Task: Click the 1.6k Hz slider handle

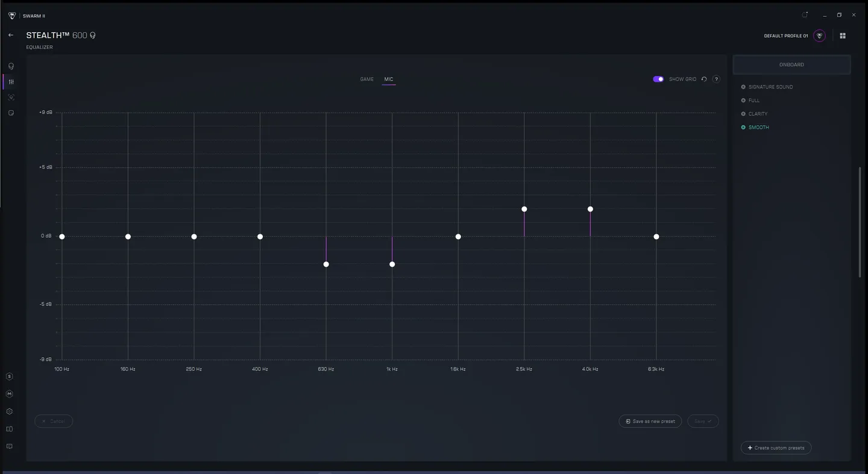Action: coord(458,237)
